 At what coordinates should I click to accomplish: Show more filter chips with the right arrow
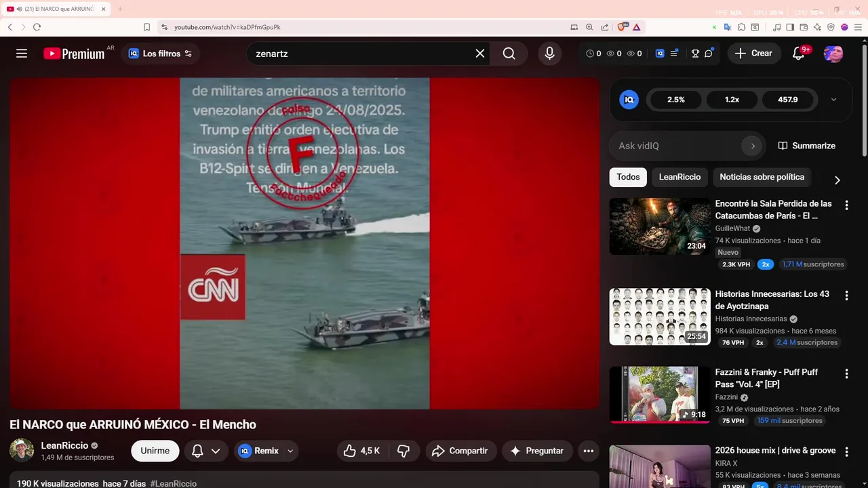coord(837,180)
